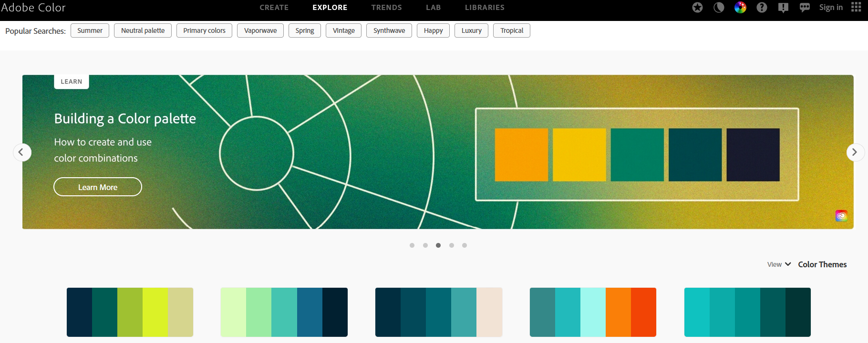Jump to the first carousel dot
This screenshot has width=868, height=343.
(412, 245)
